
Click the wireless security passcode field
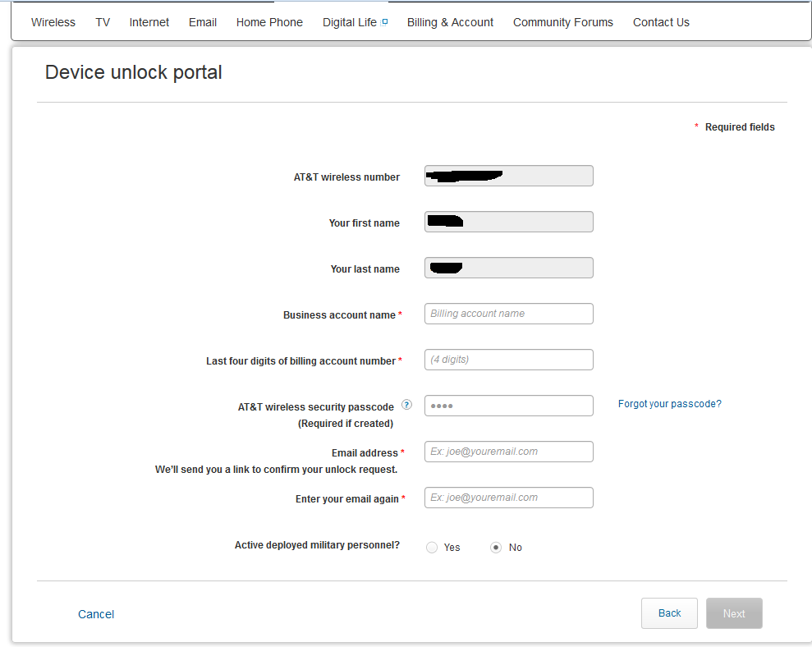pos(508,406)
